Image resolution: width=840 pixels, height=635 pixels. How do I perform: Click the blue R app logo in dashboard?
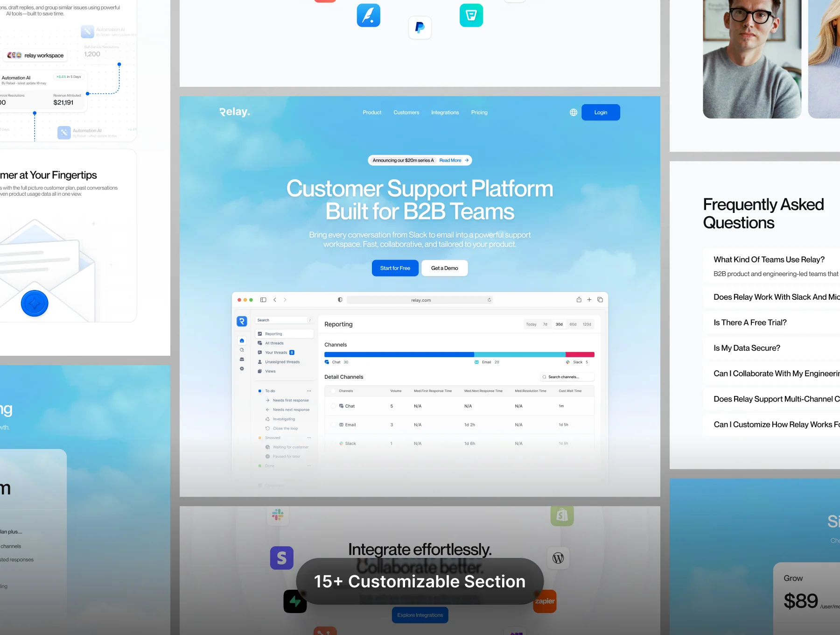point(242,321)
